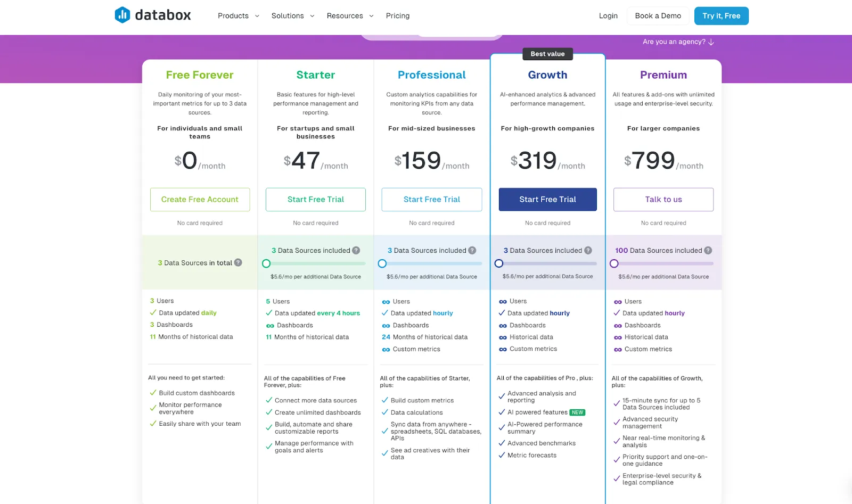The height and width of the screenshot is (504, 852).
Task: Click the Create Free Account button
Action: (200, 199)
